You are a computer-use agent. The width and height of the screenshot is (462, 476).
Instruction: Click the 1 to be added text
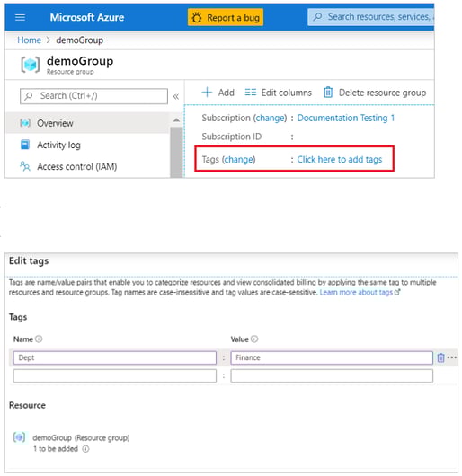pyautogui.click(x=56, y=449)
